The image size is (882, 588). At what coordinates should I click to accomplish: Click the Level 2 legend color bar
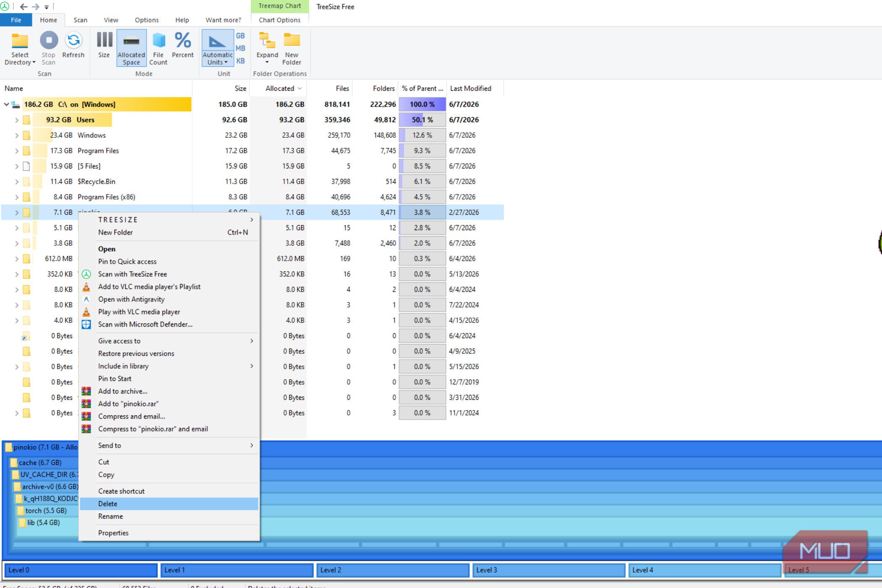pyautogui.click(x=393, y=570)
